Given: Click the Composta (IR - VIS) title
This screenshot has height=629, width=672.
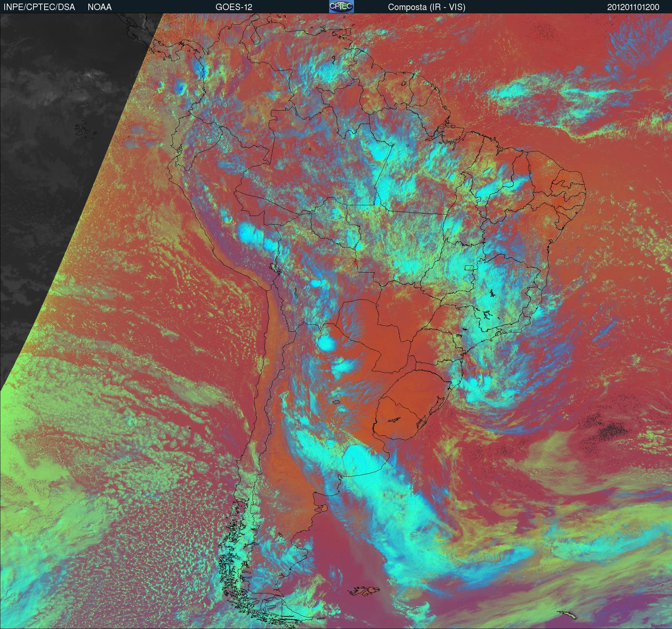Looking at the screenshot, I should point(427,7).
